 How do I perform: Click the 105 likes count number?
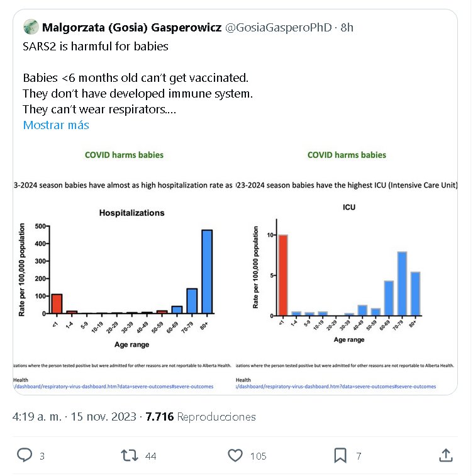(x=258, y=456)
